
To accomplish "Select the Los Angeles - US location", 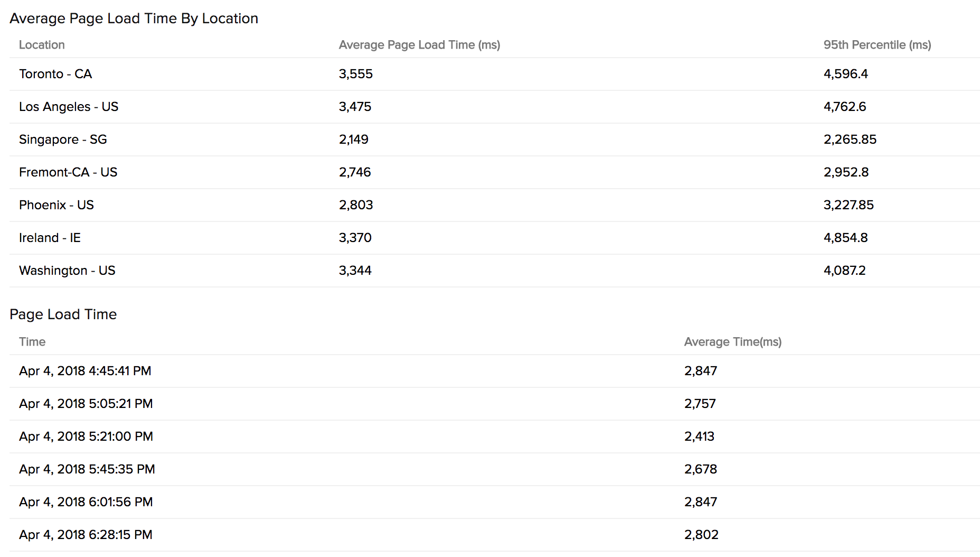I will [x=69, y=107].
